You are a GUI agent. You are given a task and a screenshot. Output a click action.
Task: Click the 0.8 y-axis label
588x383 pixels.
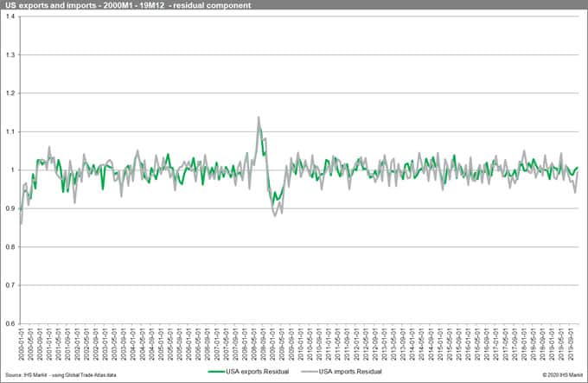(10, 247)
